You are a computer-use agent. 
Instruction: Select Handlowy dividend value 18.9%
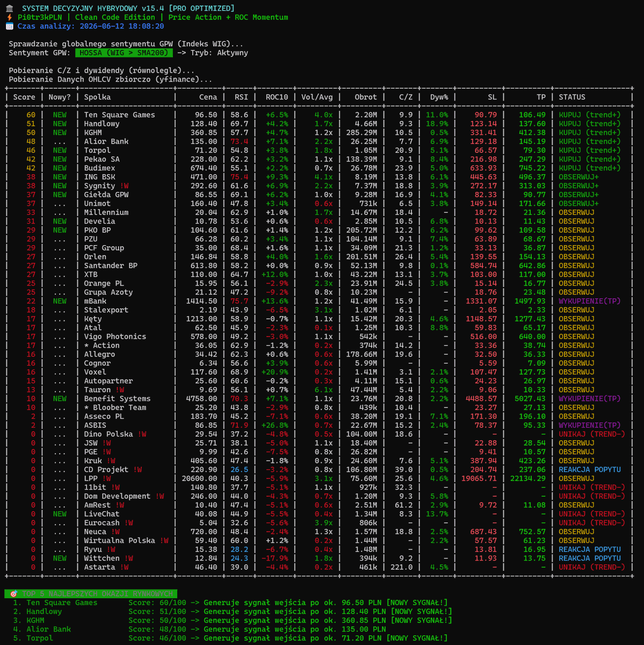(x=437, y=124)
